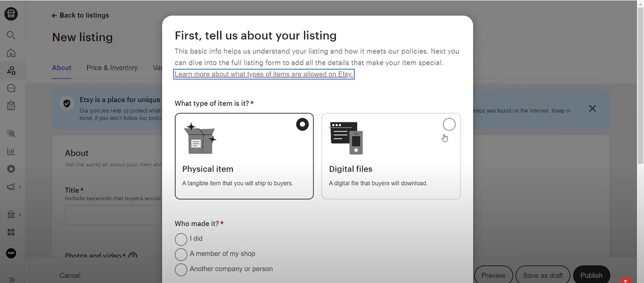Viewport: 644px width, 283px height.
Task: Expand the Finances submenu arrow
Action: [x=19, y=214]
